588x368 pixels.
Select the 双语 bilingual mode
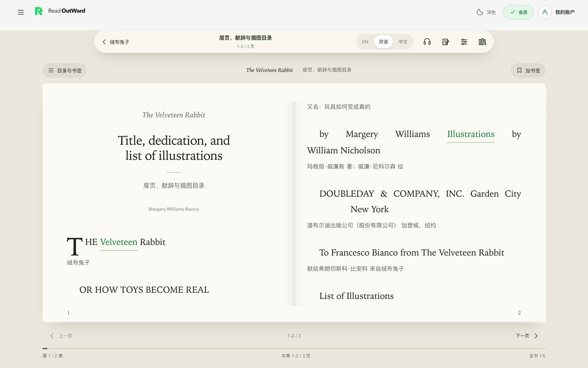[x=383, y=42]
